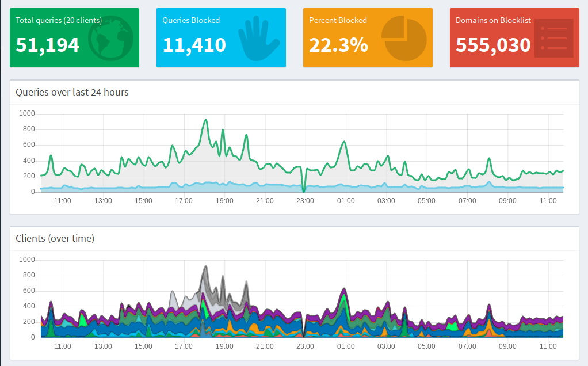Click the 23:00 dip in Queries chart line

coord(303,190)
